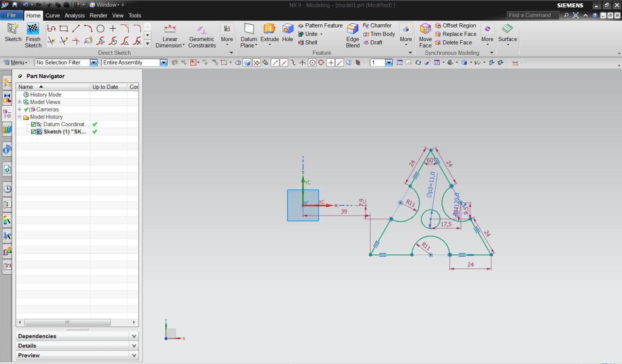This screenshot has width=622, height=364.
Task: Switch to the Render ribbon tab
Action: coord(99,15)
